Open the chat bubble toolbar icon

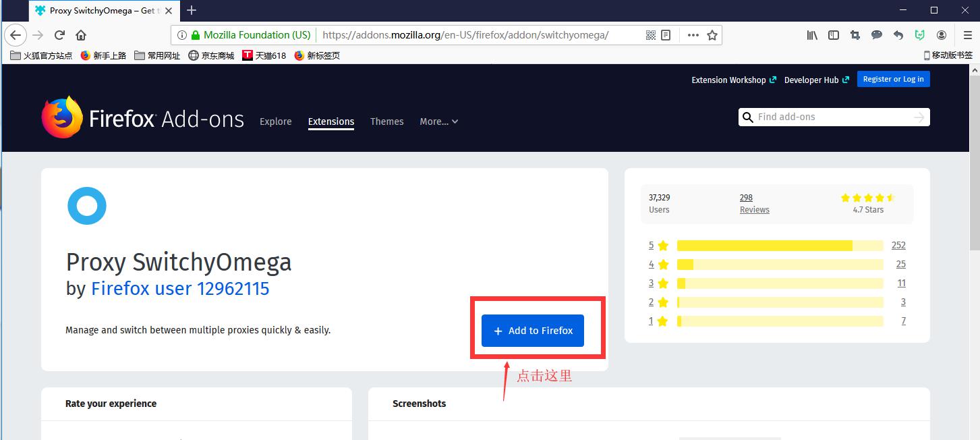pos(877,35)
